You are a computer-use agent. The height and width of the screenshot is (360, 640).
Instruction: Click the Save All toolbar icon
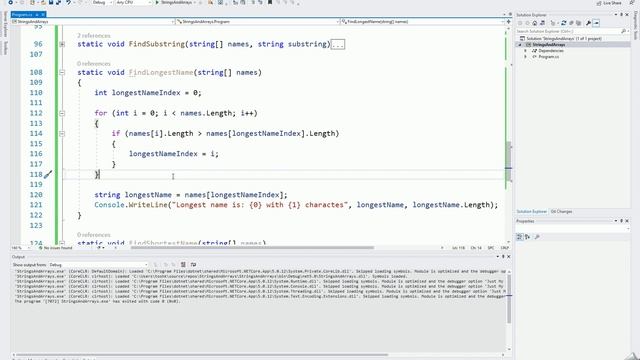[59, 2]
